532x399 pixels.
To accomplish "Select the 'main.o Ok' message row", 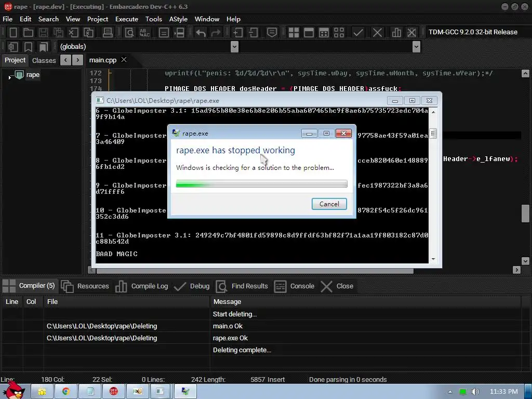I will point(261,326).
